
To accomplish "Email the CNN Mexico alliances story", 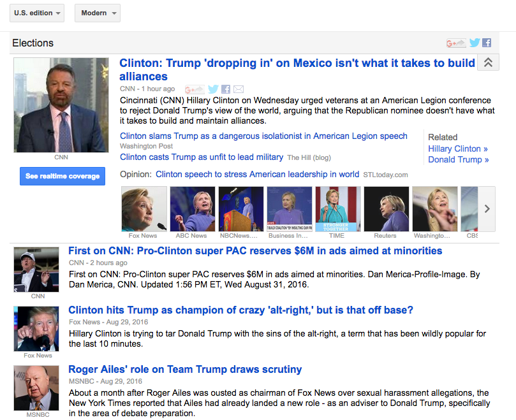I will 239,89.
